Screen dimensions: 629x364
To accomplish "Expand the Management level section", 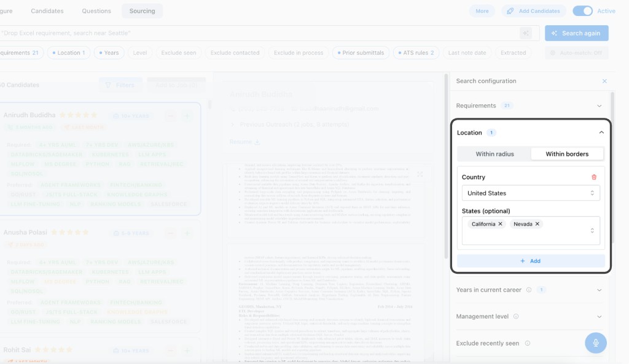I will [529, 316].
